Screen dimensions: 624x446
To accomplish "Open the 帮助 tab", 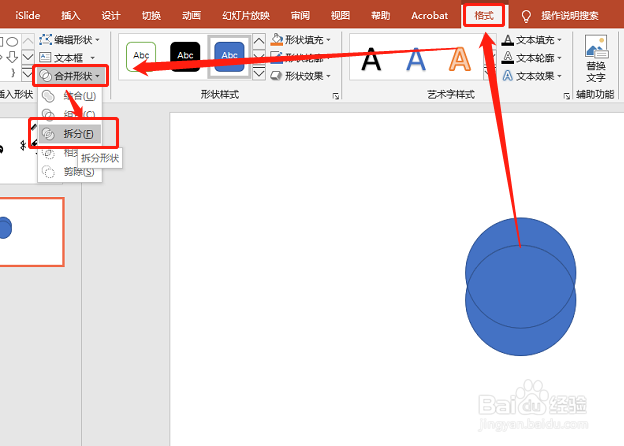I will [x=380, y=16].
